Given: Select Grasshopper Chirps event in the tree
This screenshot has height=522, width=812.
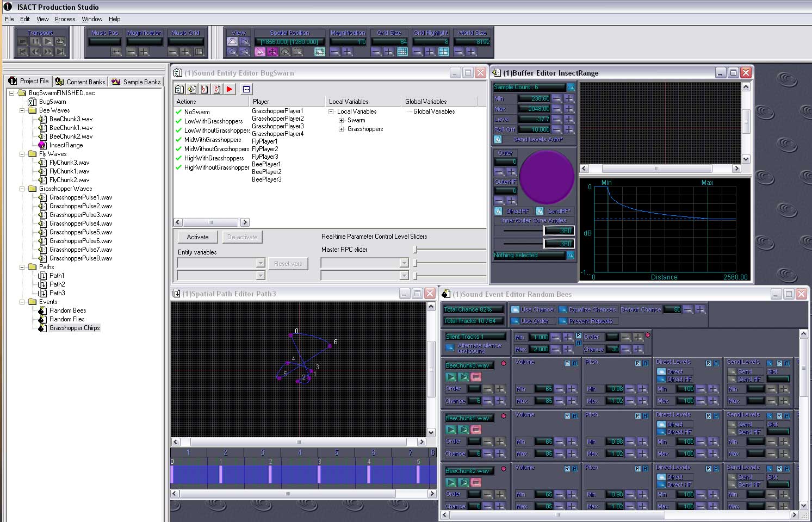Looking at the screenshot, I should 75,328.
